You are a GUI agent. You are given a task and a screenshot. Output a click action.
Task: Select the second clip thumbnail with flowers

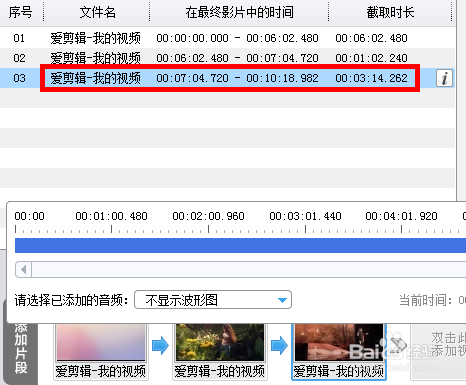click(220, 342)
